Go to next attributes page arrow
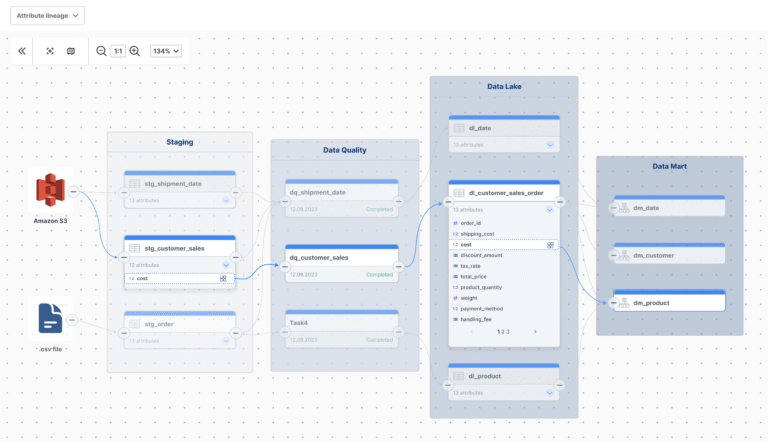 [535, 331]
